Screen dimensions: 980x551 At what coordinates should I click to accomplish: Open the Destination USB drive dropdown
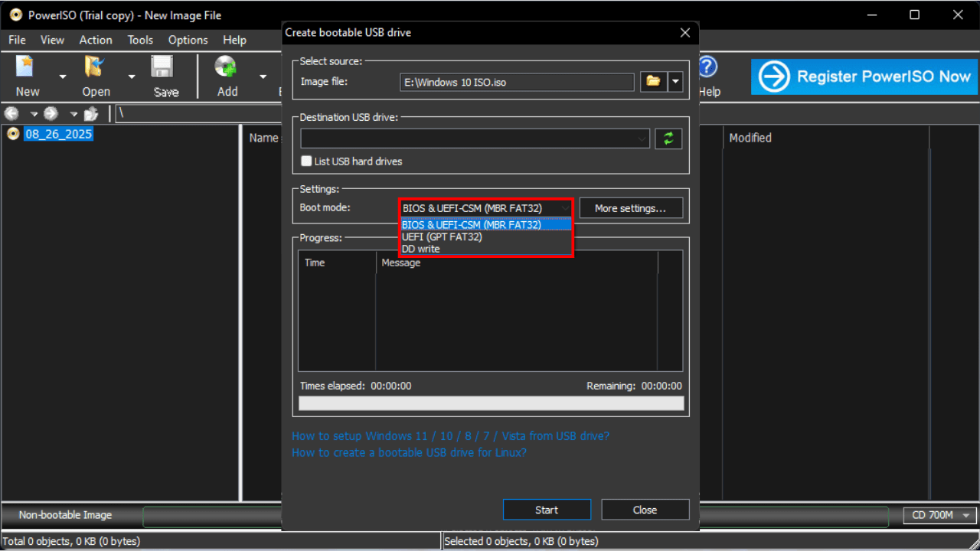pos(642,139)
